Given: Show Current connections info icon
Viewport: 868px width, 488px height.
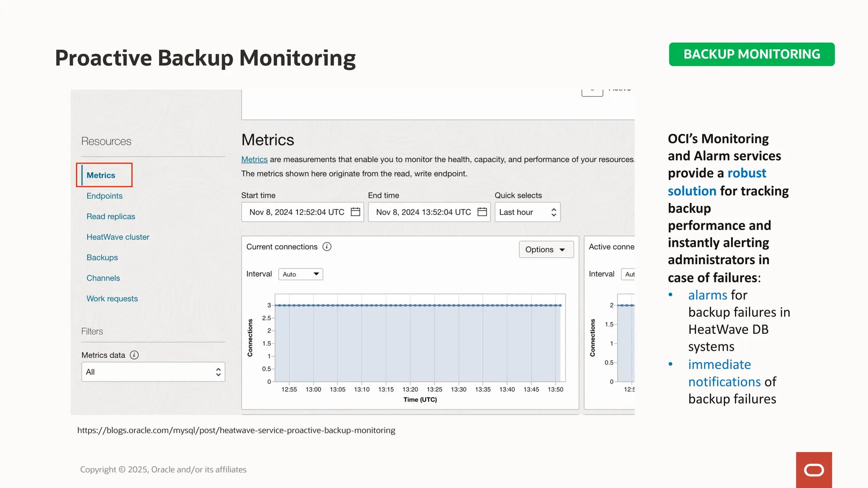Looking at the screenshot, I should click(x=327, y=247).
